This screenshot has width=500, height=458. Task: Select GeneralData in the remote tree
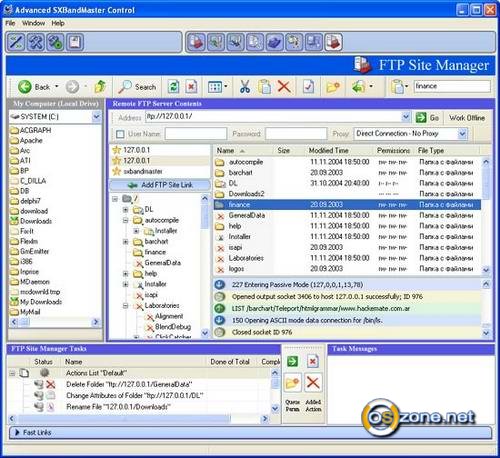[x=163, y=263]
